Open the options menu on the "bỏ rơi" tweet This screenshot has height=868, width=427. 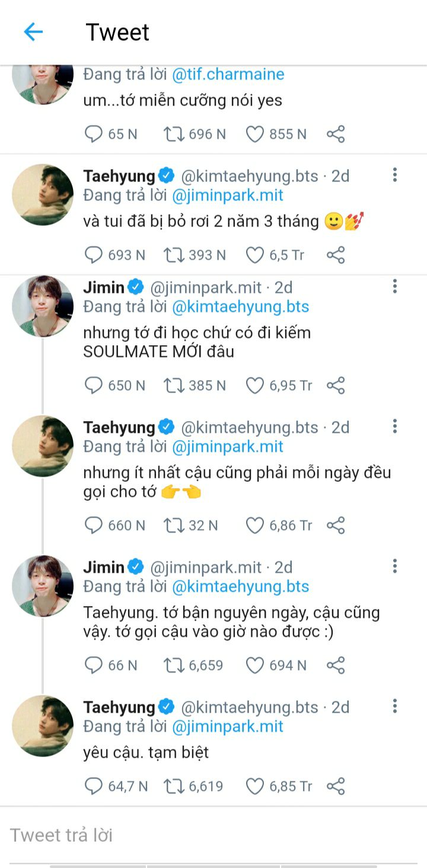coord(394,175)
